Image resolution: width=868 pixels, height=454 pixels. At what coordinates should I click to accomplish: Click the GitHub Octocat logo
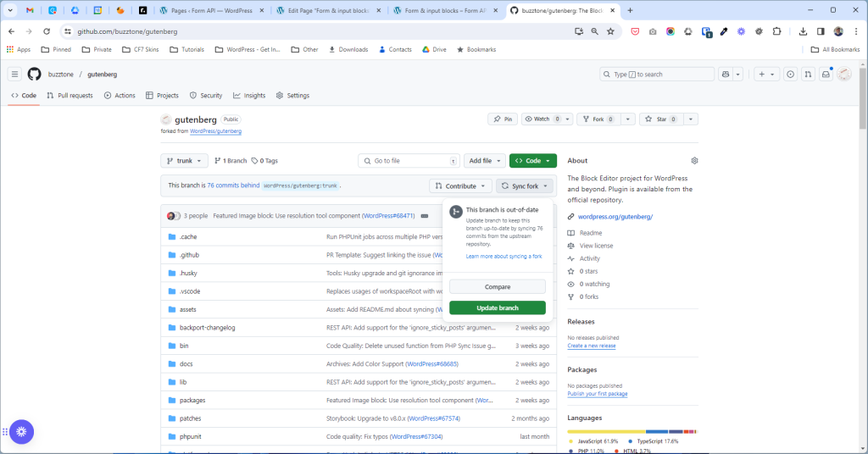coord(34,74)
